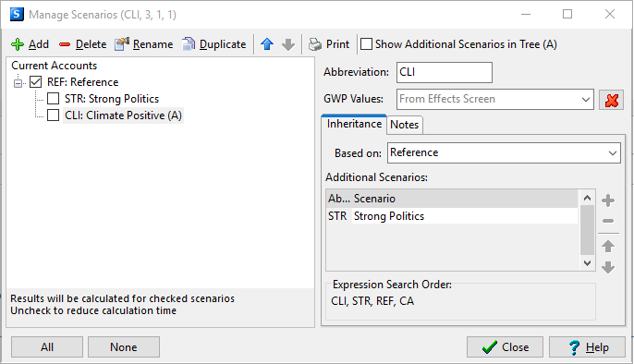Click the None button

click(x=124, y=347)
